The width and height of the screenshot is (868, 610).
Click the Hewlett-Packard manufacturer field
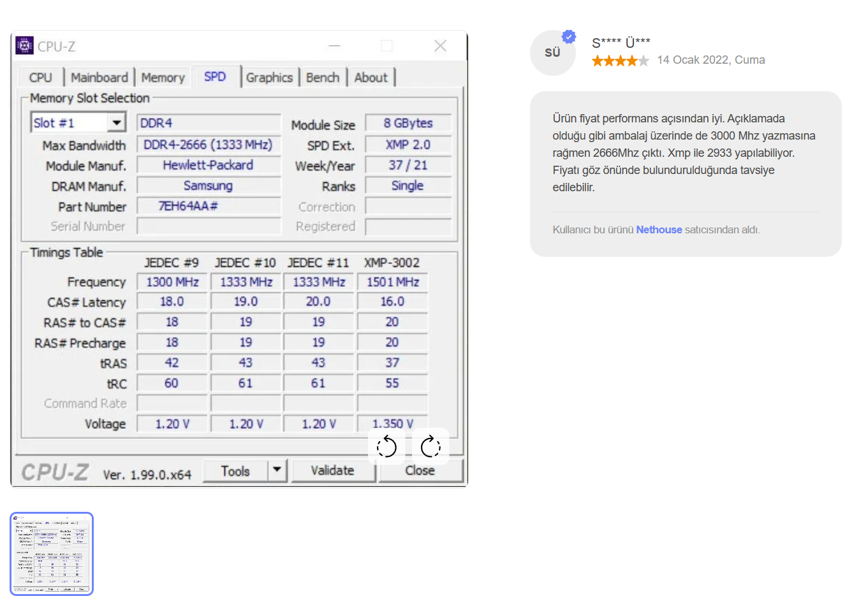(x=209, y=165)
